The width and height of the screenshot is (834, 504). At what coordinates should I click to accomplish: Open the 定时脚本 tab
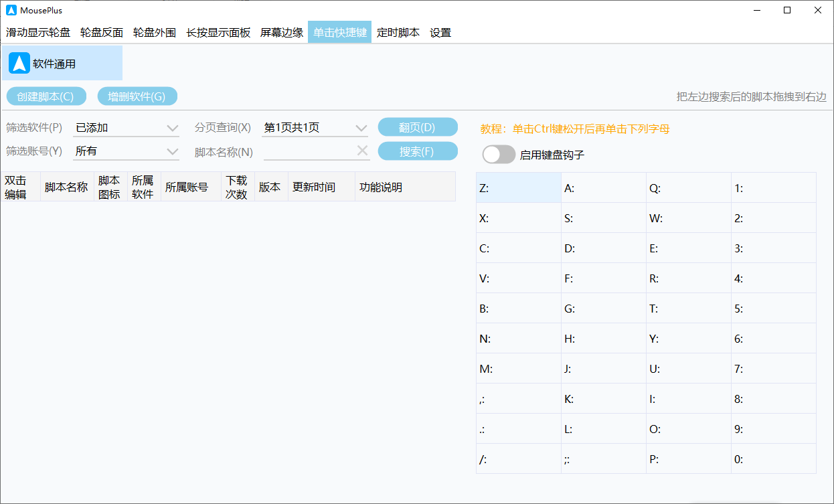398,32
